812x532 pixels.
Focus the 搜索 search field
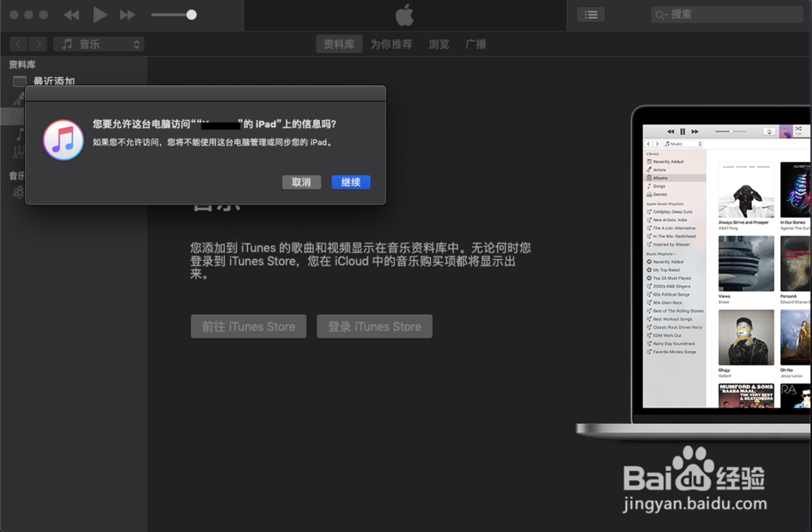(x=727, y=15)
